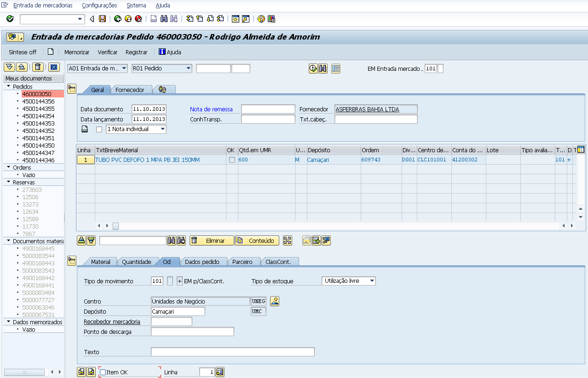
Task: Click the delete trash icon above Meus documentos
Action: (x=37, y=67)
